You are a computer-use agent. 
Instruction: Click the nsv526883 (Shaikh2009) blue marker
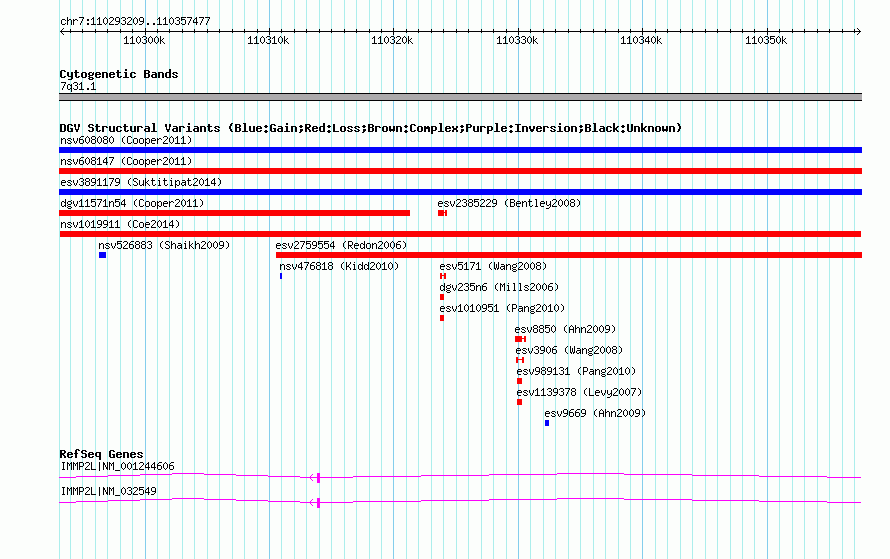point(103,255)
